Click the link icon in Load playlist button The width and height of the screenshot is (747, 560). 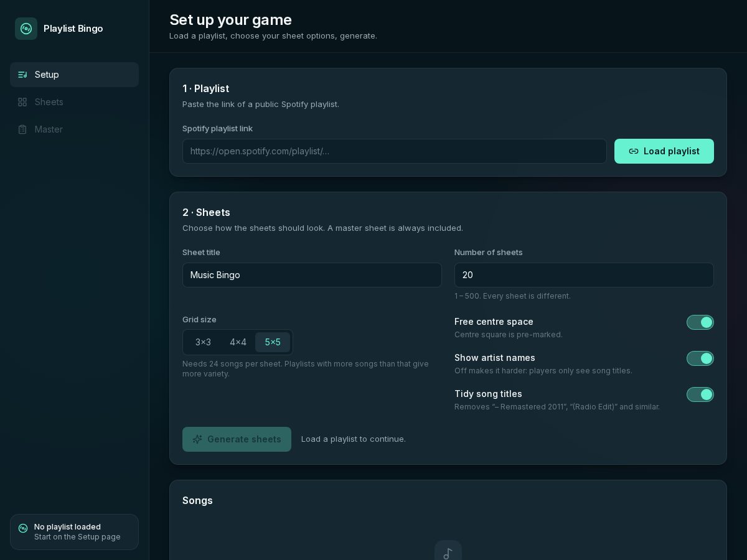[634, 151]
